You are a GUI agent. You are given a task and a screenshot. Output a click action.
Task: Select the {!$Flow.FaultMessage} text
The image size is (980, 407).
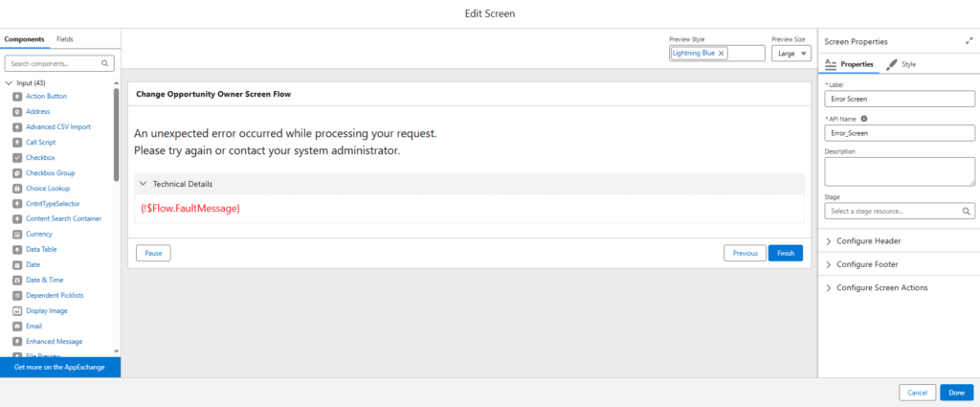tap(190, 209)
